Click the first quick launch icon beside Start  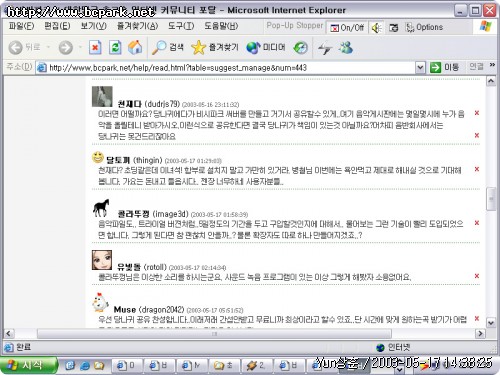pyautogui.click(x=70, y=366)
